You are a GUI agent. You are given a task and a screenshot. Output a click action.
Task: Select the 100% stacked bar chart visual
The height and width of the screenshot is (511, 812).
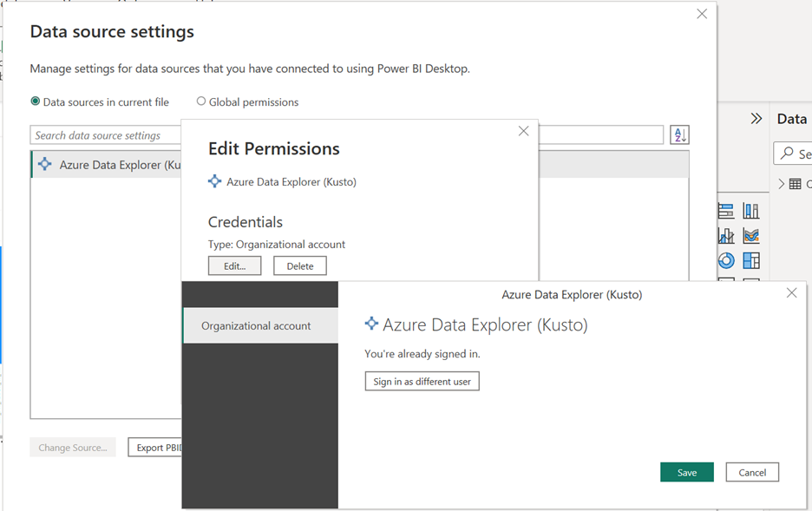coord(726,211)
